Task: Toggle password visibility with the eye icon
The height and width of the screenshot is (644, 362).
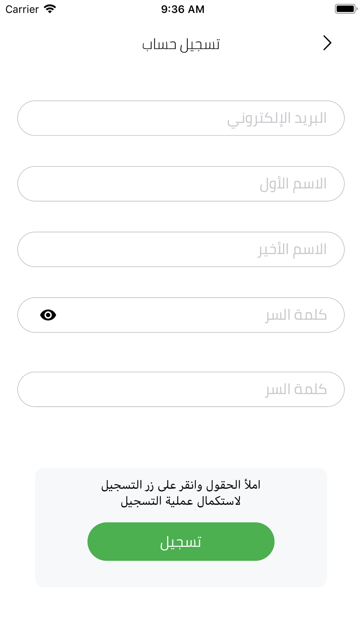Action: click(48, 315)
